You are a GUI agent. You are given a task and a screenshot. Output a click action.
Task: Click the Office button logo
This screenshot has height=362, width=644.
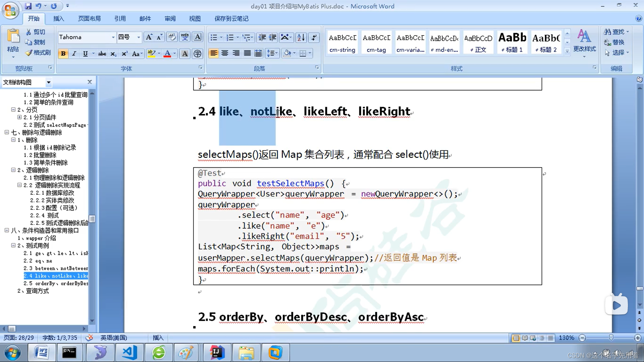tap(10, 10)
